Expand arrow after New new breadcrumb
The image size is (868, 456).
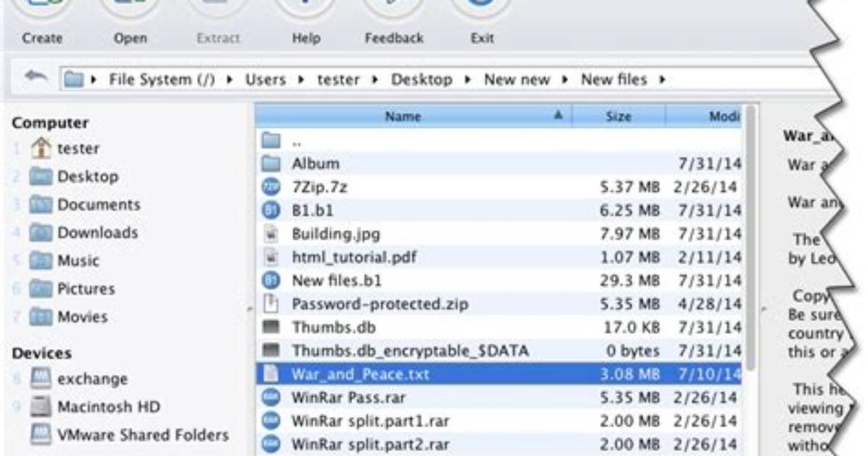coord(565,80)
